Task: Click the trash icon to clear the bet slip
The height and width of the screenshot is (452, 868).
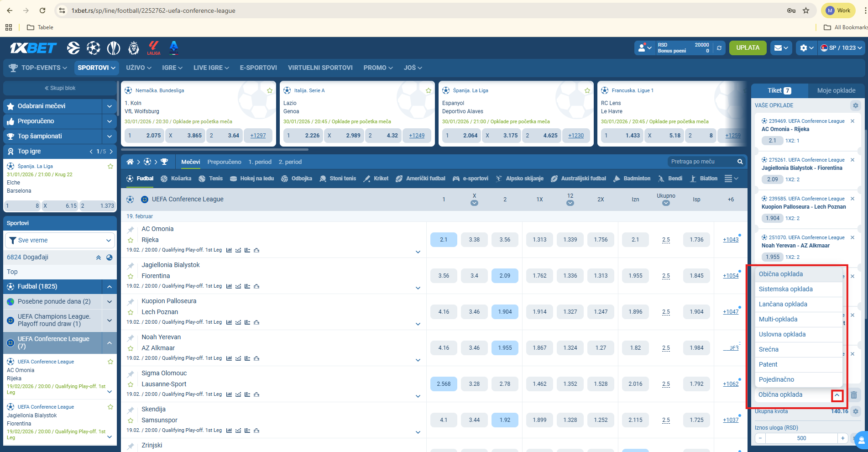Action: point(854,395)
